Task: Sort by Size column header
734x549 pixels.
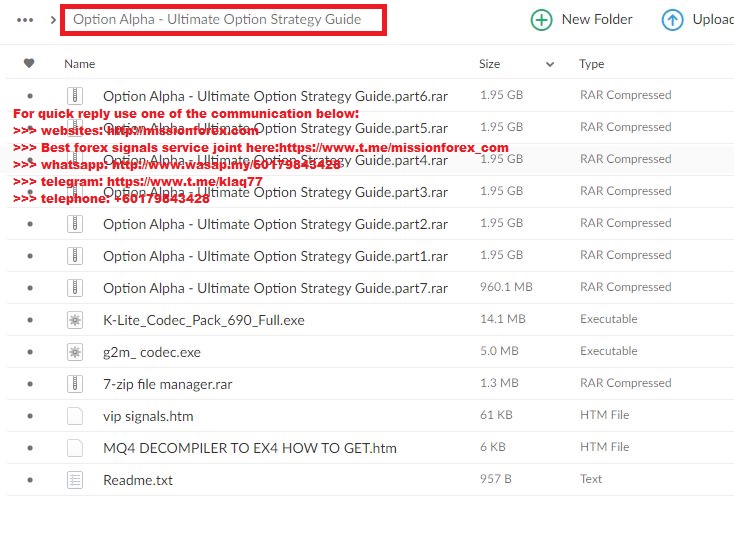Action: tap(489, 64)
